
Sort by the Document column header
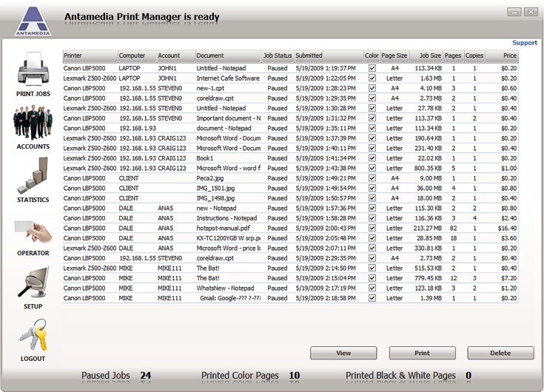pos(228,55)
